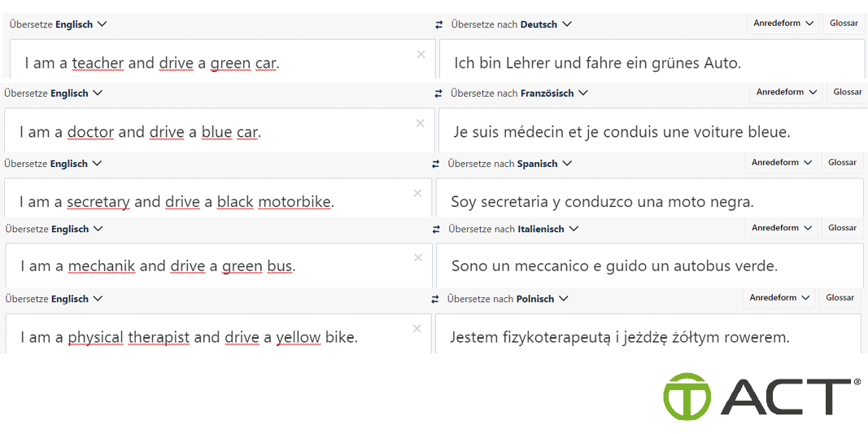Clear the 'physical therapist' text with X
868x434 pixels.
(417, 328)
